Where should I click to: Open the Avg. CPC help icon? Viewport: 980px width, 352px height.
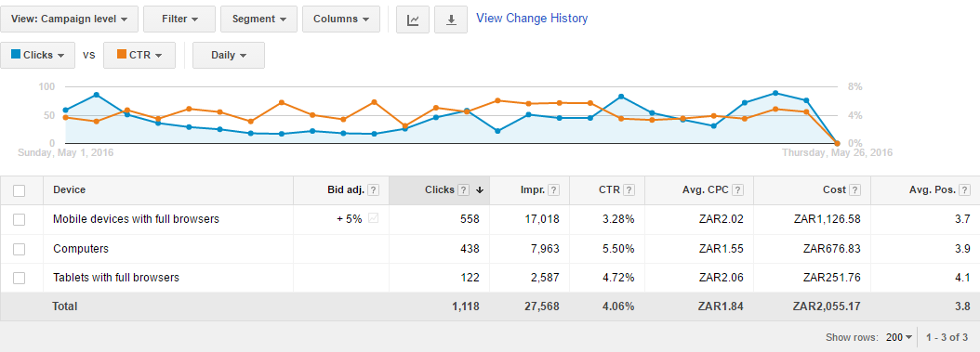(738, 190)
